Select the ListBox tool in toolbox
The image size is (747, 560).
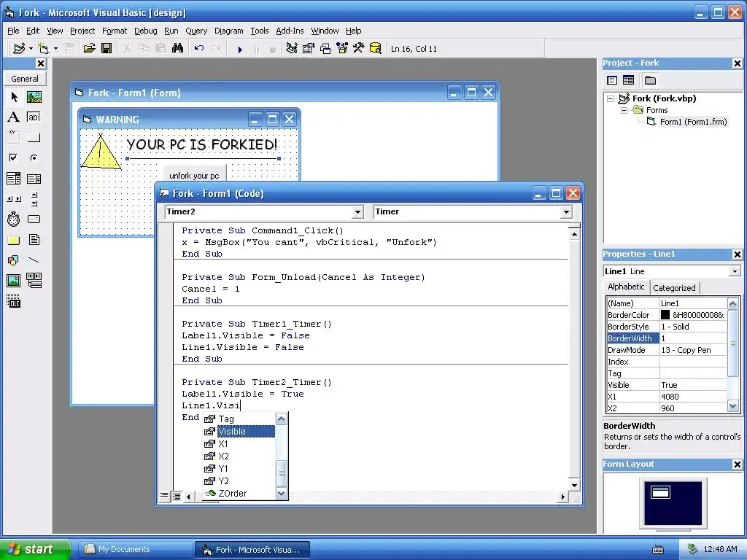tap(34, 179)
